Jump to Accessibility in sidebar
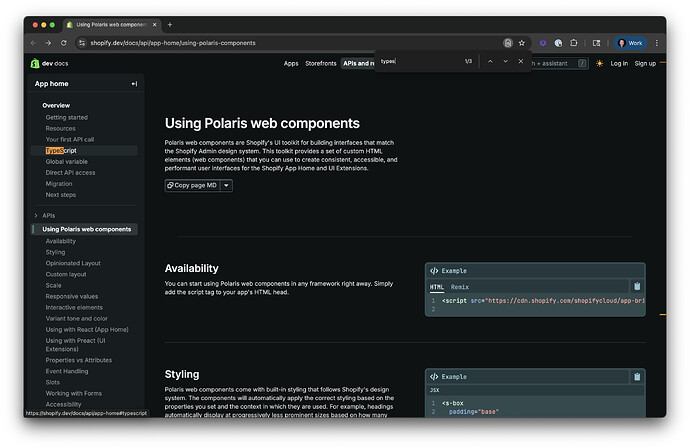The image size is (690, 448). click(63, 404)
